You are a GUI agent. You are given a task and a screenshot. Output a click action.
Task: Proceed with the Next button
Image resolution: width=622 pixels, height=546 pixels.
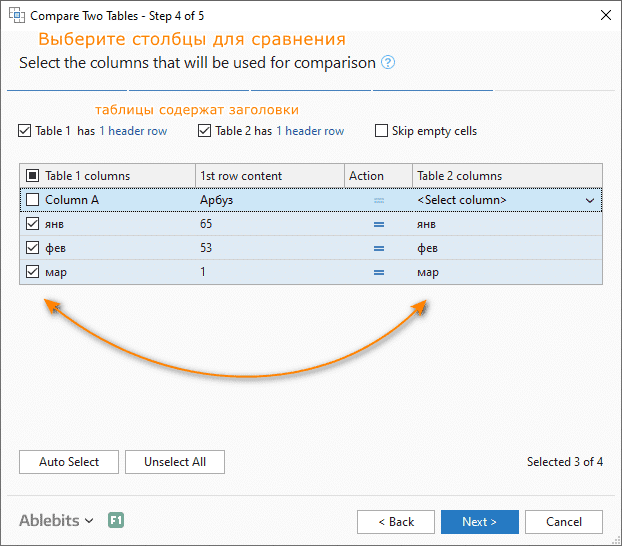479,521
